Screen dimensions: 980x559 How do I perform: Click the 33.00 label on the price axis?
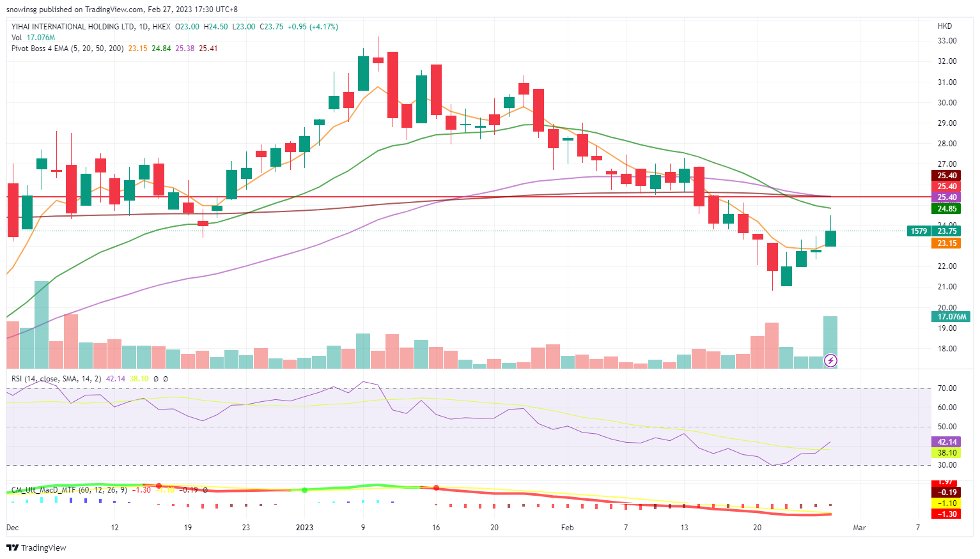point(947,41)
